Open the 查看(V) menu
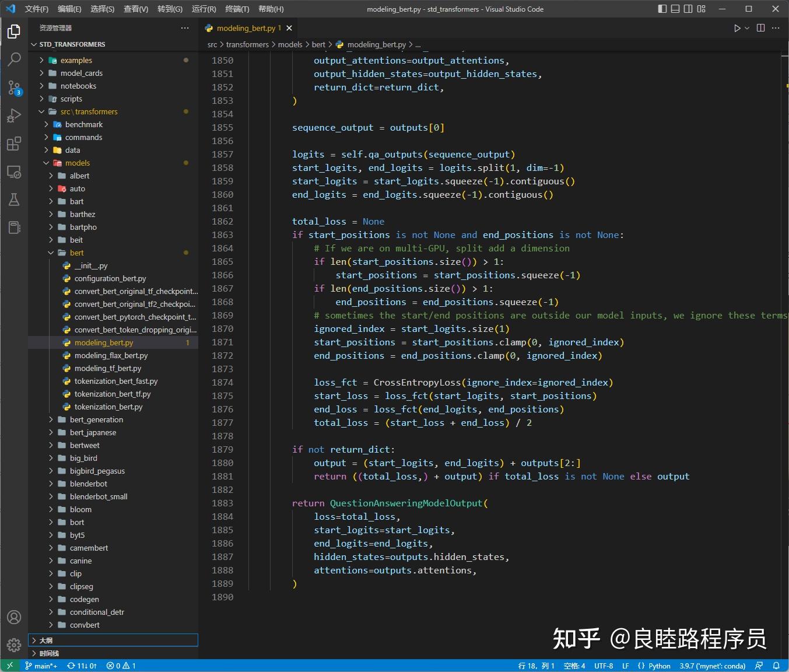Viewport: 789px width, 672px height. pyautogui.click(x=136, y=9)
